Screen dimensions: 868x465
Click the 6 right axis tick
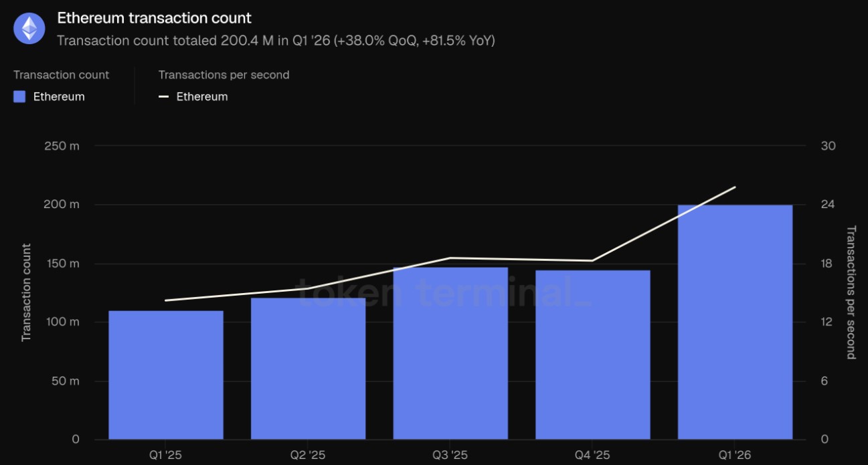(824, 381)
